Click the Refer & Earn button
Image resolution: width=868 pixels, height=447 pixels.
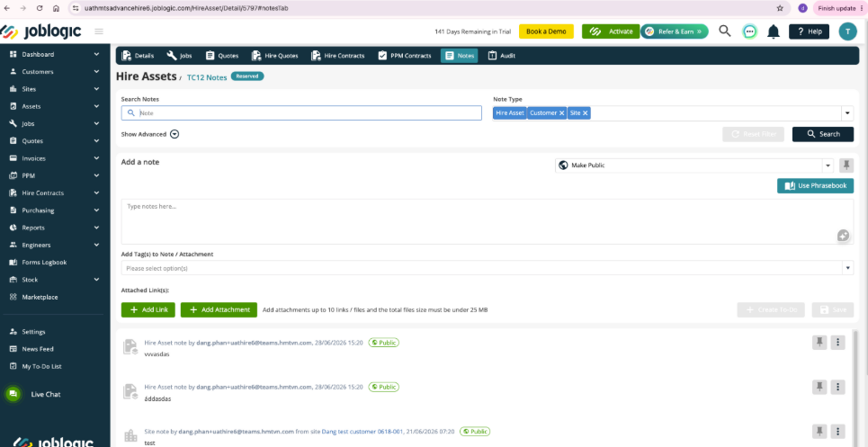(x=675, y=31)
